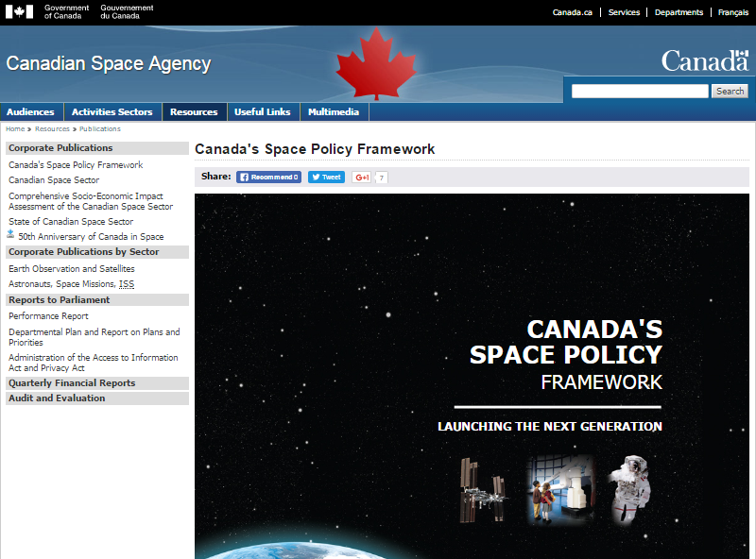Image resolution: width=756 pixels, height=559 pixels.
Task: Click the Canada wordmark logo
Action: click(x=705, y=60)
